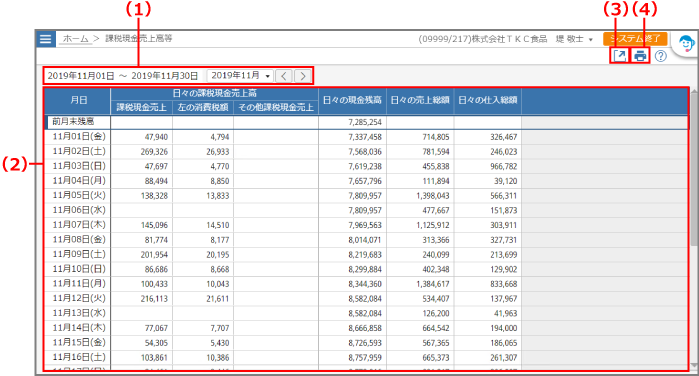Click the cash balance value 7,285,254
The height and width of the screenshot is (376, 699).
[365, 122]
